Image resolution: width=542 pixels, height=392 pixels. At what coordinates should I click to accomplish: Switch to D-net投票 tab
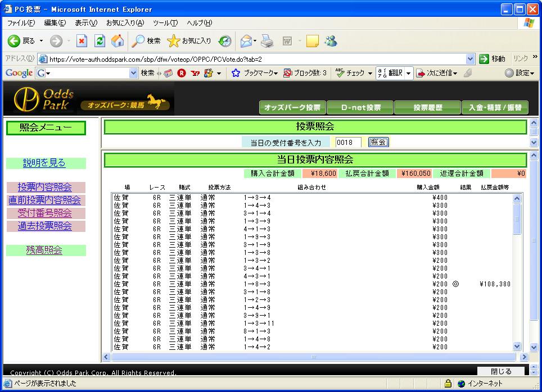click(x=360, y=107)
